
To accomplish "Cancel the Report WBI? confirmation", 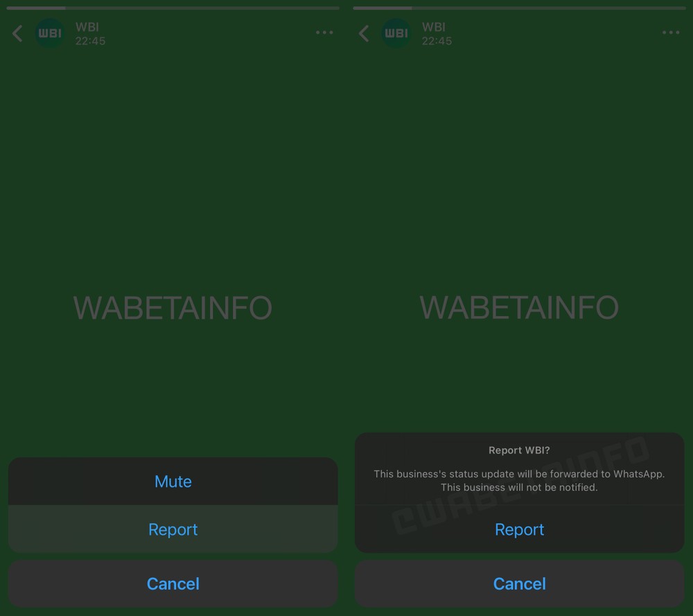I will point(519,583).
